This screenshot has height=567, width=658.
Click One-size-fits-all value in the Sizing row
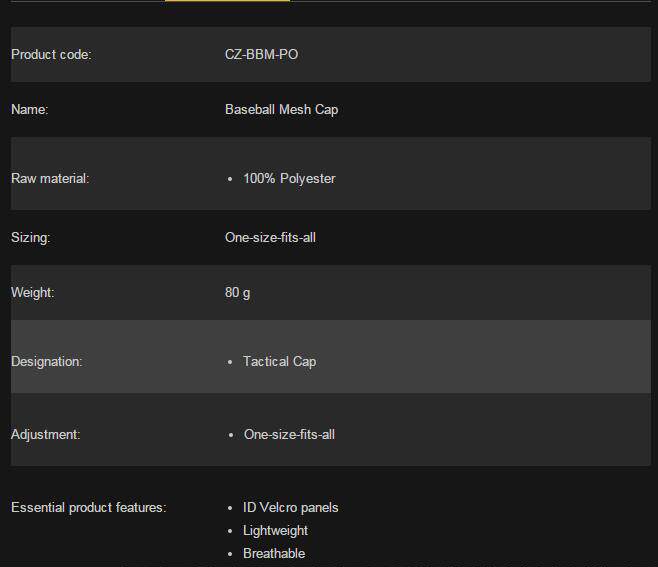pyautogui.click(x=270, y=237)
